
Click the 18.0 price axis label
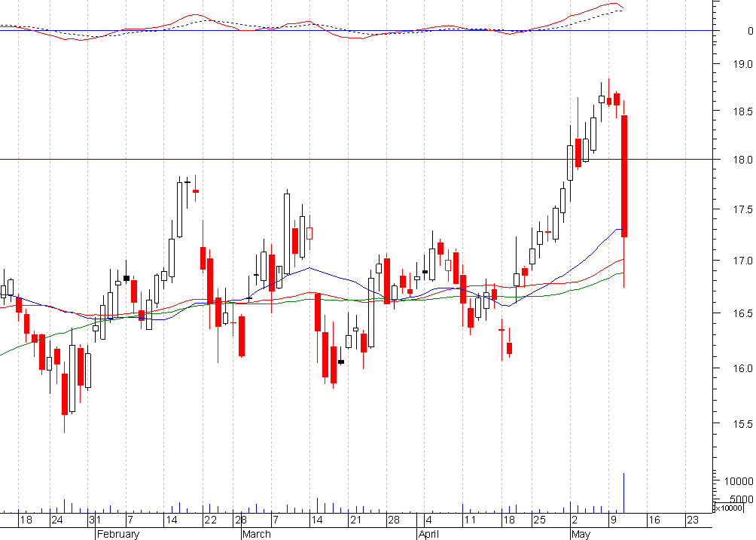point(743,160)
